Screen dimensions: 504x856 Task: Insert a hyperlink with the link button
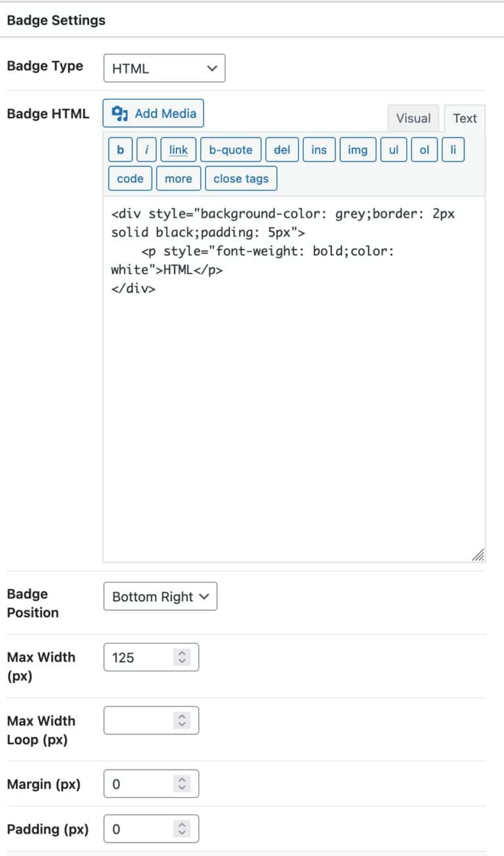pyautogui.click(x=177, y=149)
